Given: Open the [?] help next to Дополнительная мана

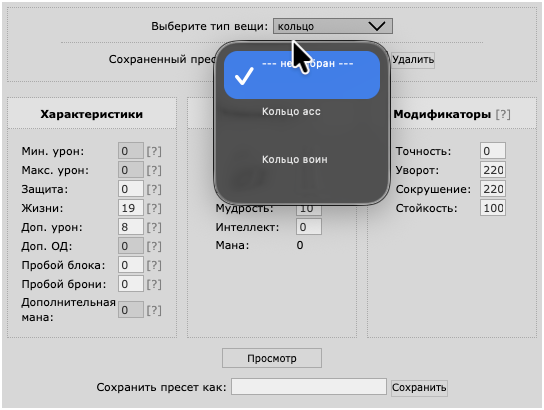Looking at the screenshot, I should pos(154,310).
